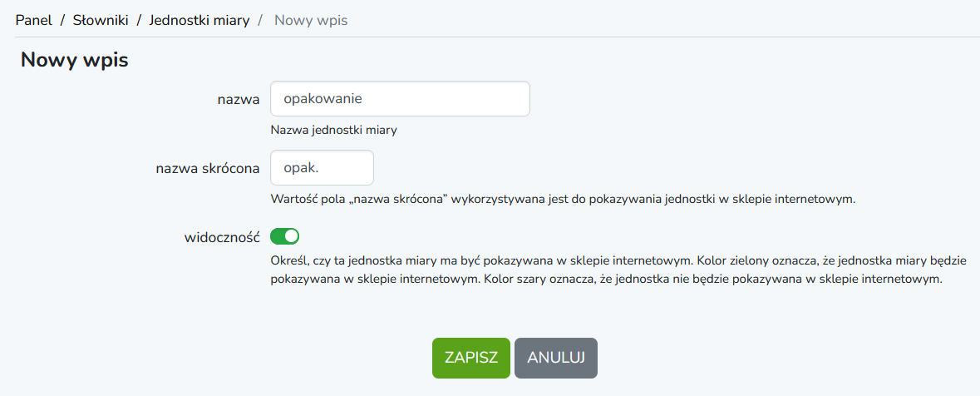Click the nazwa skrócona field containing opak.
980x396 pixels.
[322, 168]
